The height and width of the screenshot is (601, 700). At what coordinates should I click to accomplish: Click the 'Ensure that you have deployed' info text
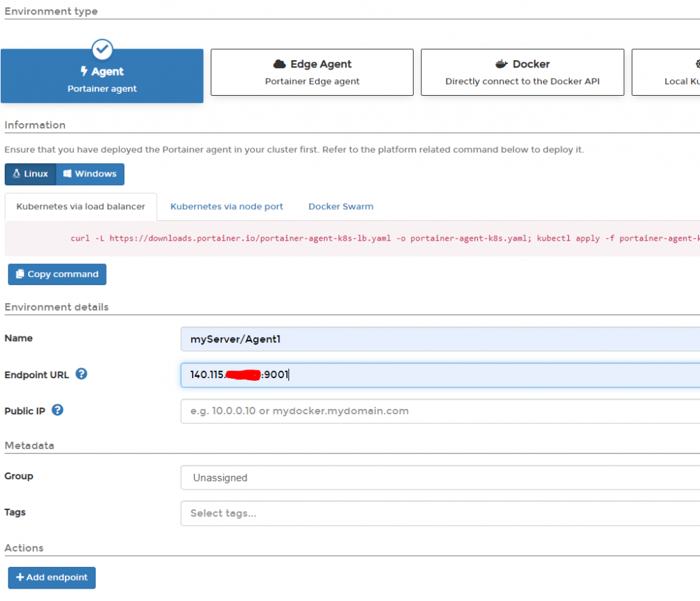(x=294, y=150)
